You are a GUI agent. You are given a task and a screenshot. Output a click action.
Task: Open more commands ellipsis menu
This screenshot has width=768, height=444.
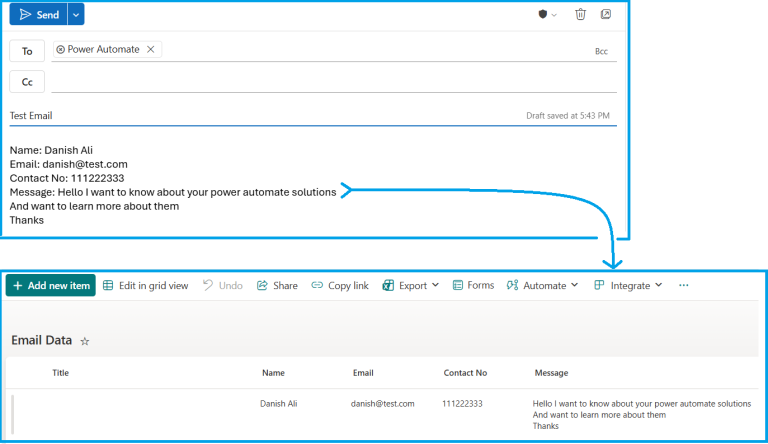click(684, 285)
